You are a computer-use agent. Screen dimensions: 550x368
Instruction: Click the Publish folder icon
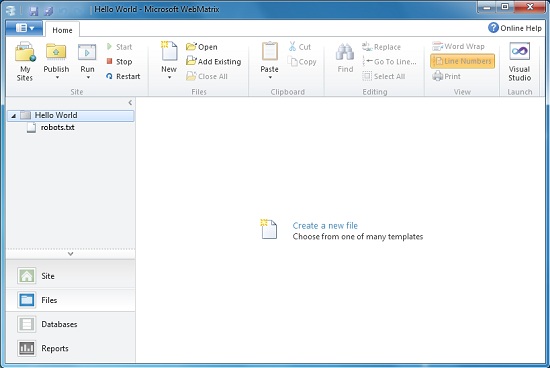point(56,52)
